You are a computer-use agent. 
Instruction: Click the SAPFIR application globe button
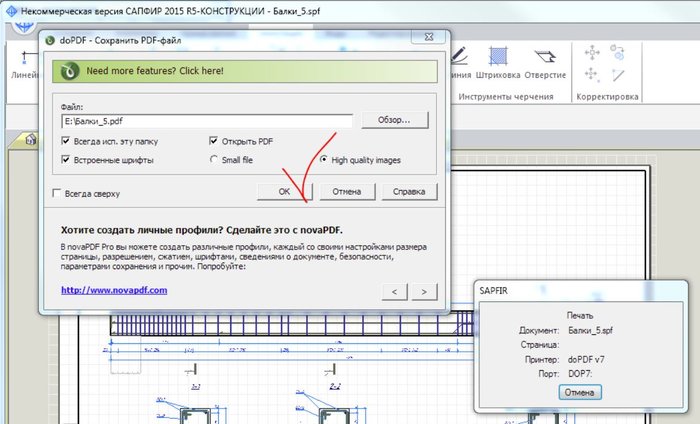pyautogui.click(x=24, y=28)
